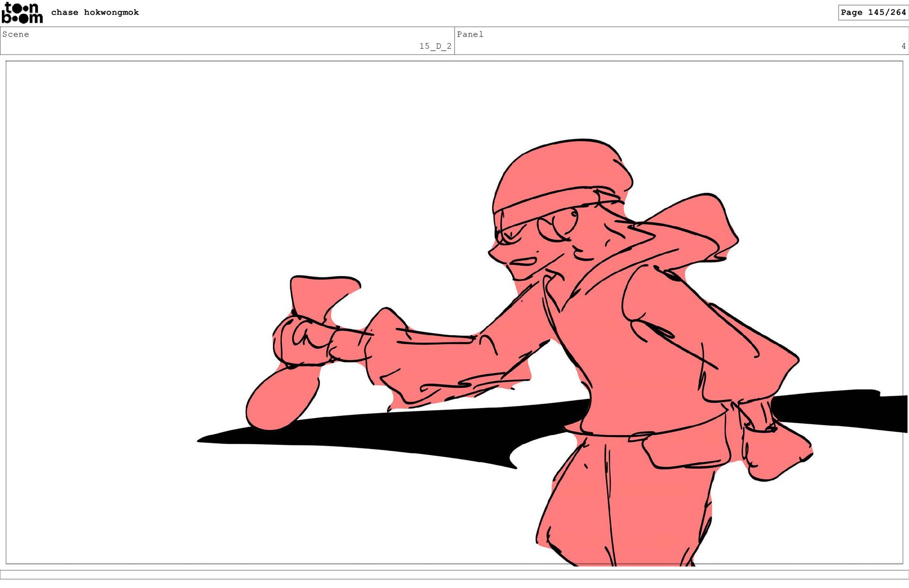Viewport: 909px width, 588px height.
Task: Click the Toon Boom logo
Action: pyautogui.click(x=22, y=13)
